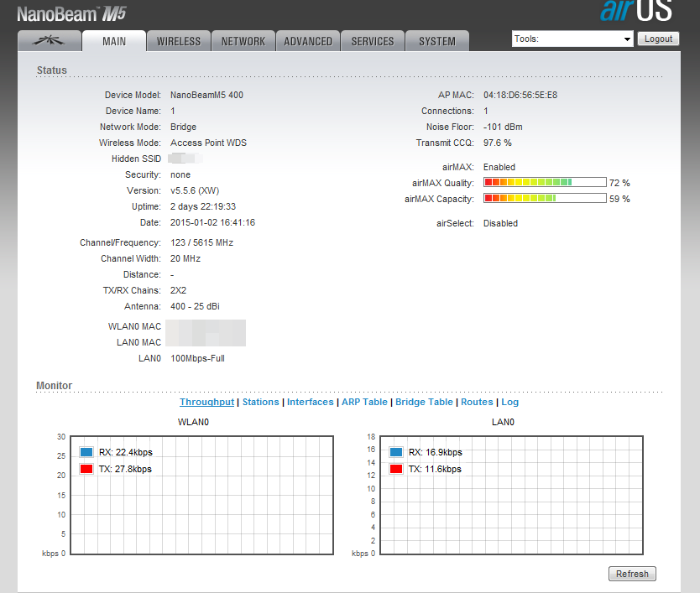
Task: Select the airMAX Enabled value
Action: point(499,167)
